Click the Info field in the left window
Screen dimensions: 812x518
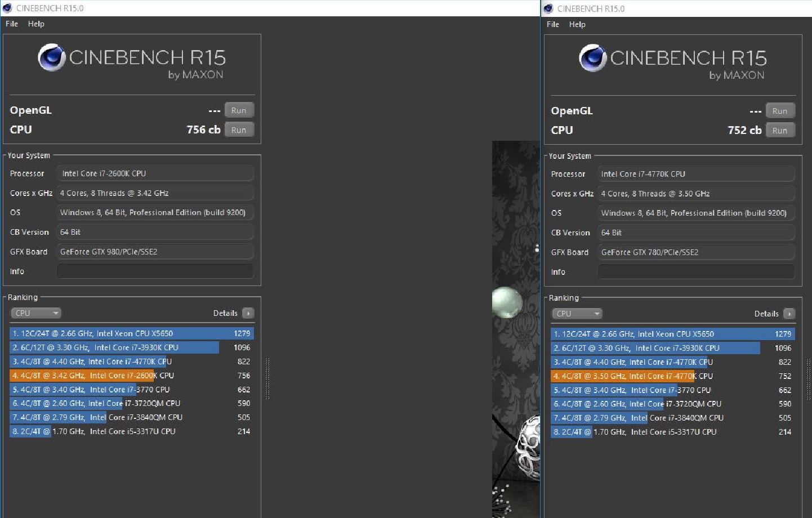click(155, 271)
